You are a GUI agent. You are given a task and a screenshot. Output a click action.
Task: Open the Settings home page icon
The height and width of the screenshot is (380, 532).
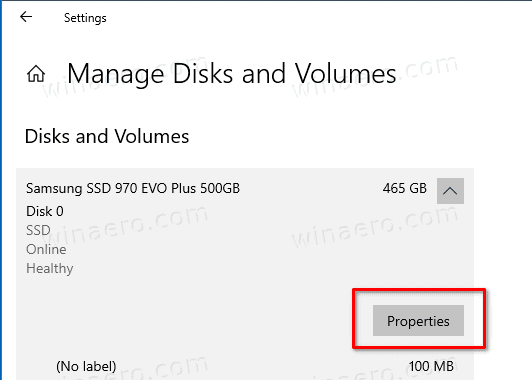[x=36, y=74]
